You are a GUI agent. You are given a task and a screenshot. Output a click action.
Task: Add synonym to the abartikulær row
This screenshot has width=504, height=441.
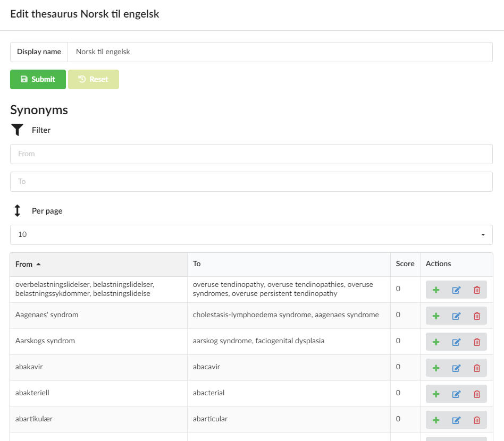pos(436,420)
